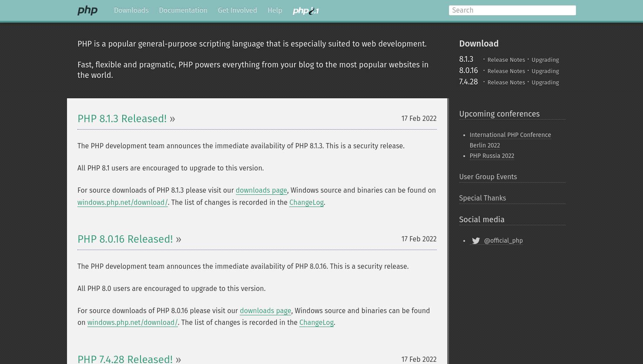Click windows.php.net/download/ link in 8.1.3 post

coord(122,203)
